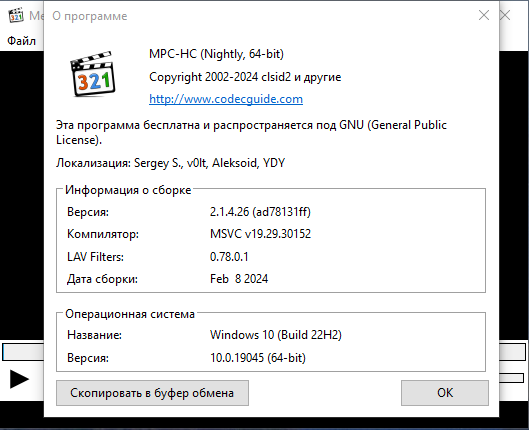Click the seek bar left of dialog

click(23, 352)
